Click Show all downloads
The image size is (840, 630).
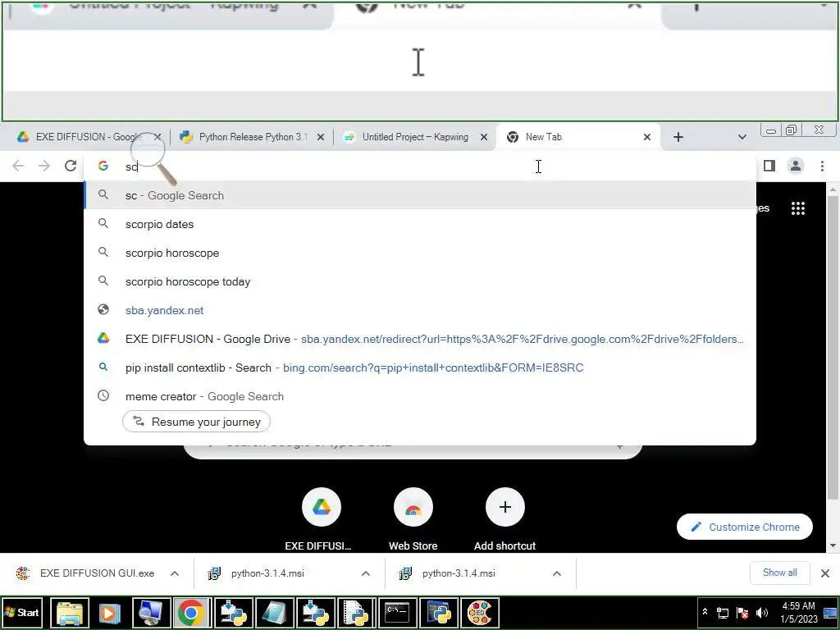tap(779, 573)
